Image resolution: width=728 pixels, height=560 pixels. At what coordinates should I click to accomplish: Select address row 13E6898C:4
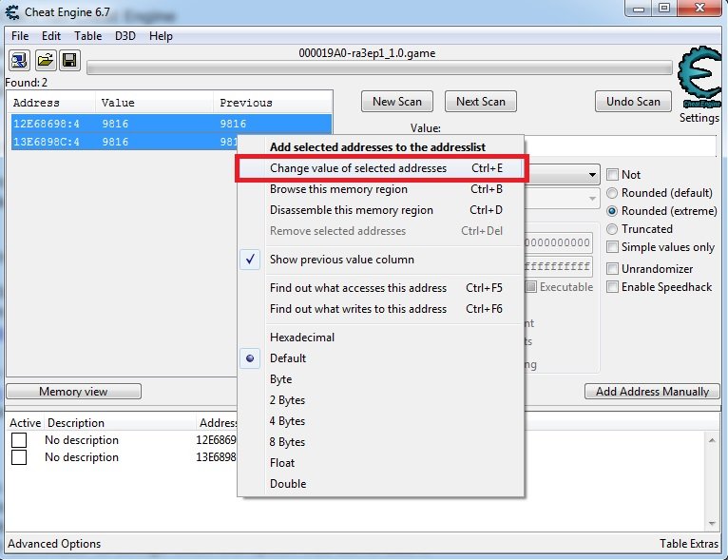125,142
